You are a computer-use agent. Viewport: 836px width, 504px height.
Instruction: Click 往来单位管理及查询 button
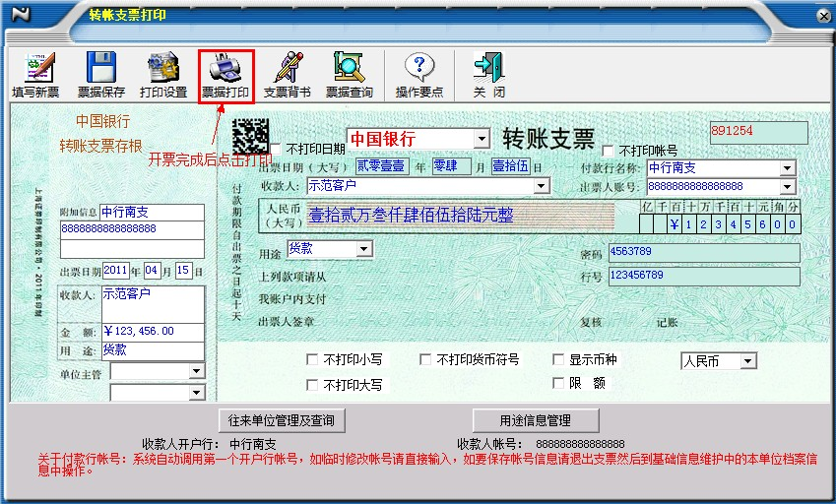pos(282,420)
